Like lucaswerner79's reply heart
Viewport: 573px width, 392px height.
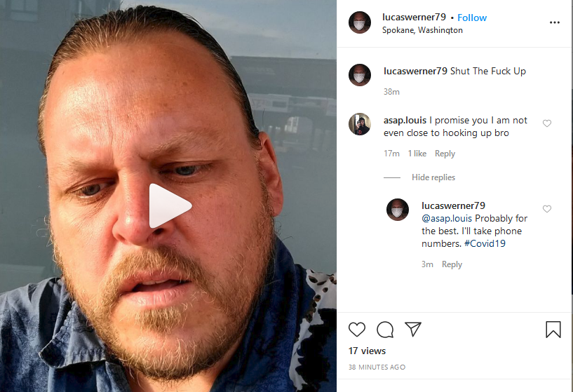point(546,209)
